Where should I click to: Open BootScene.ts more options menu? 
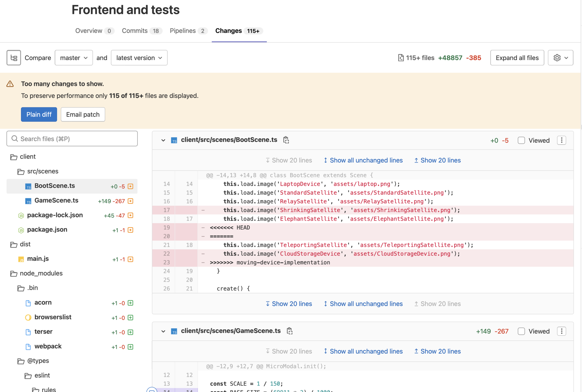click(x=561, y=140)
